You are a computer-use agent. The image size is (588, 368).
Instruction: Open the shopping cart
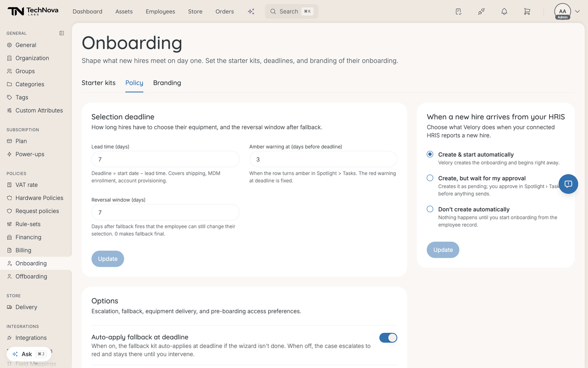[x=527, y=11]
